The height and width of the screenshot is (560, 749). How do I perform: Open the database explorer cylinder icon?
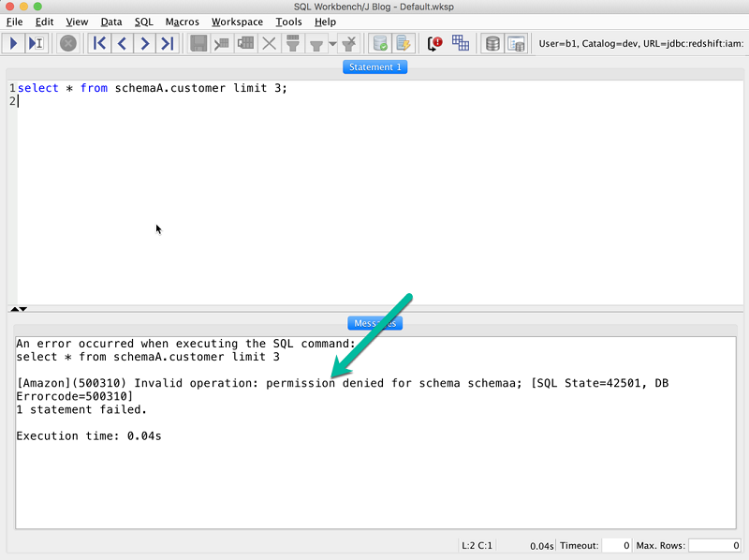click(492, 43)
